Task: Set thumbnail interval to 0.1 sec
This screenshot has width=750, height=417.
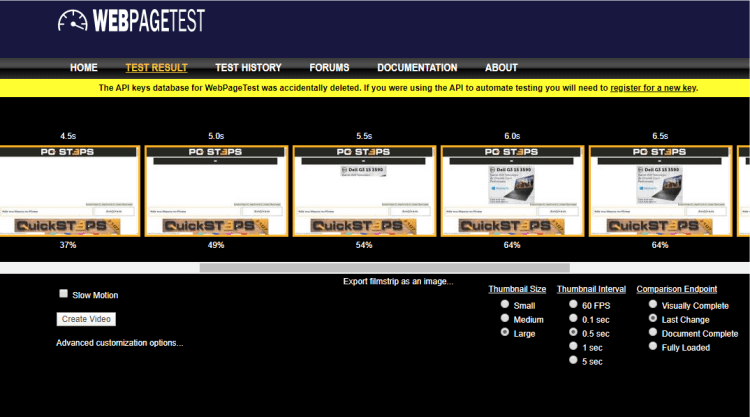Action: click(x=573, y=318)
